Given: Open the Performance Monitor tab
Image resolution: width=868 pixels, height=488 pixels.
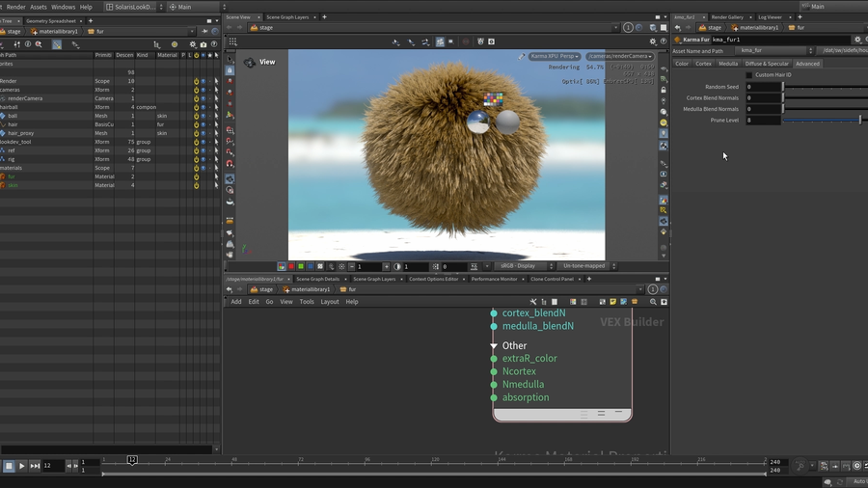Looking at the screenshot, I should 494,279.
